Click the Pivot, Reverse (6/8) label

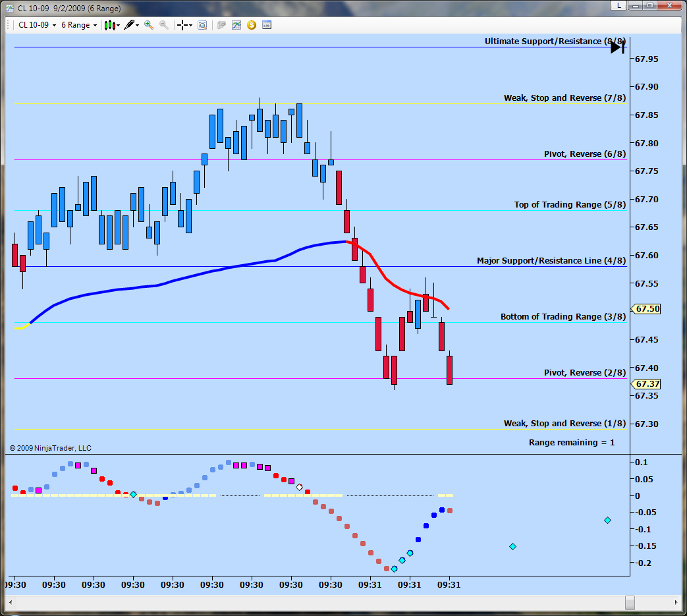point(584,154)
